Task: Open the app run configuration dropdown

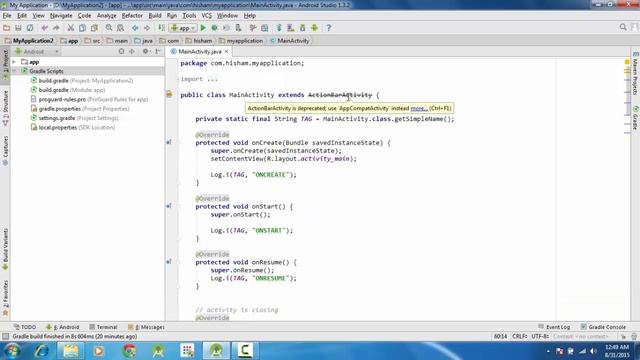Action: (x=183, y=28)
